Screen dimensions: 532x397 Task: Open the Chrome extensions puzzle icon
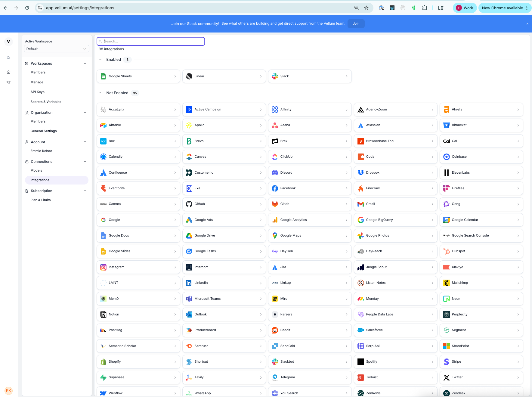coord(425,8)
